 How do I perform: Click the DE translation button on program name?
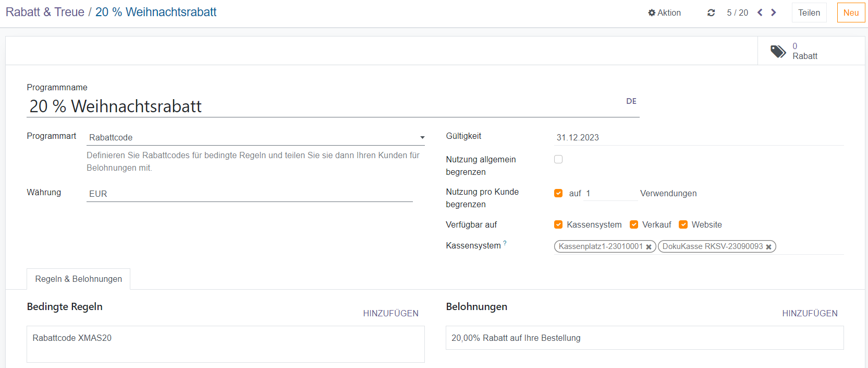coord(631,101)
